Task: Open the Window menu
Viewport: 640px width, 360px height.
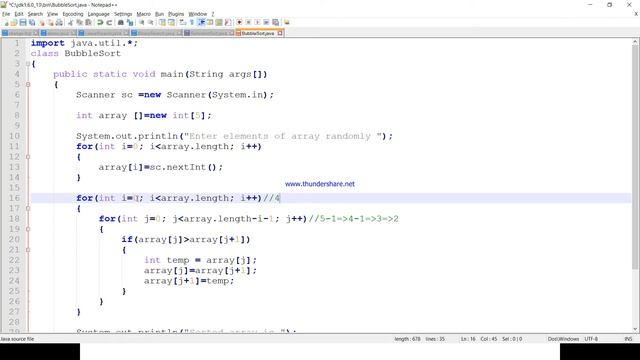Action: pos(198,14)
